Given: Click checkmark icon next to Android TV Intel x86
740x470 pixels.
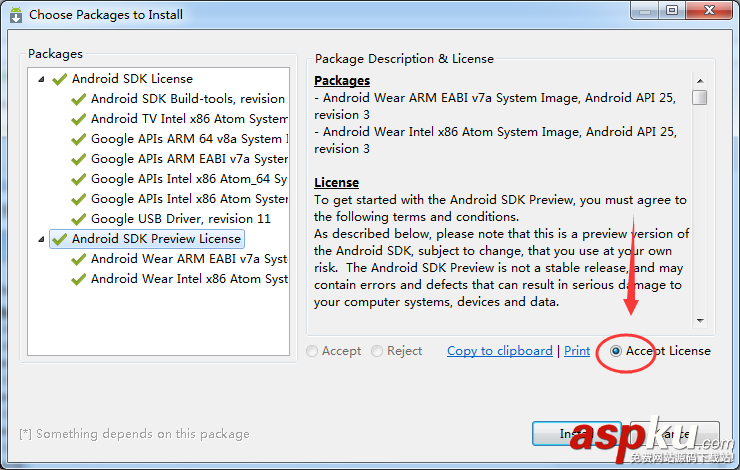Looking at the screenshot, I should click(79, 119).
